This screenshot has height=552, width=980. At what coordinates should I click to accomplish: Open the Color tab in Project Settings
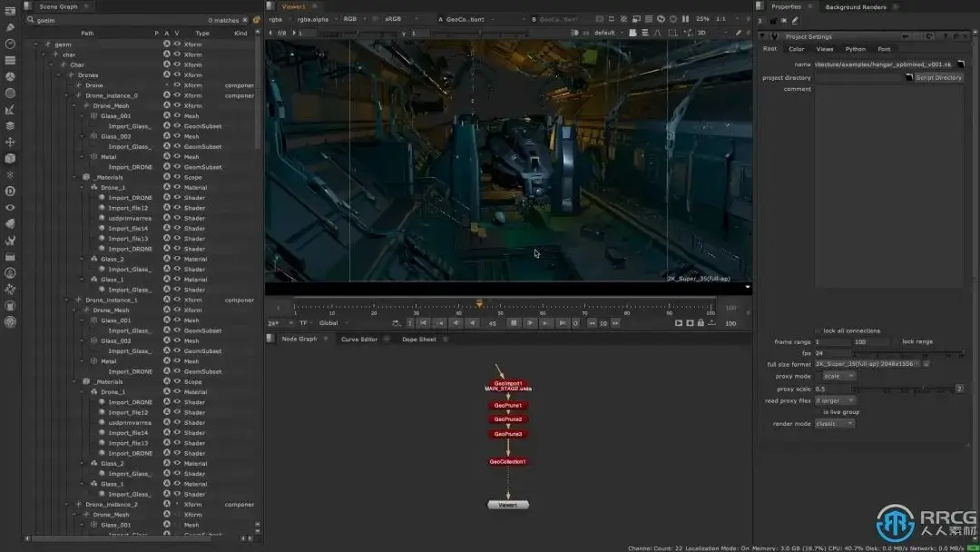pos(797,49)
